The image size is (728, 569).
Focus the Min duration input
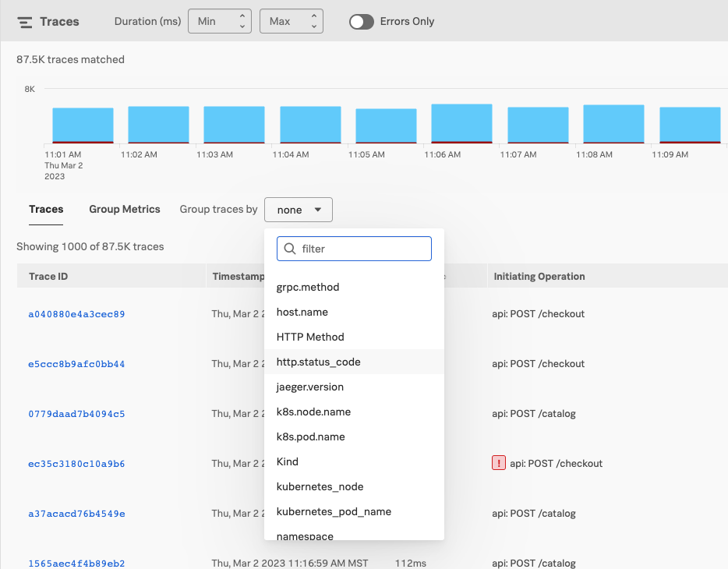(220, 21)
